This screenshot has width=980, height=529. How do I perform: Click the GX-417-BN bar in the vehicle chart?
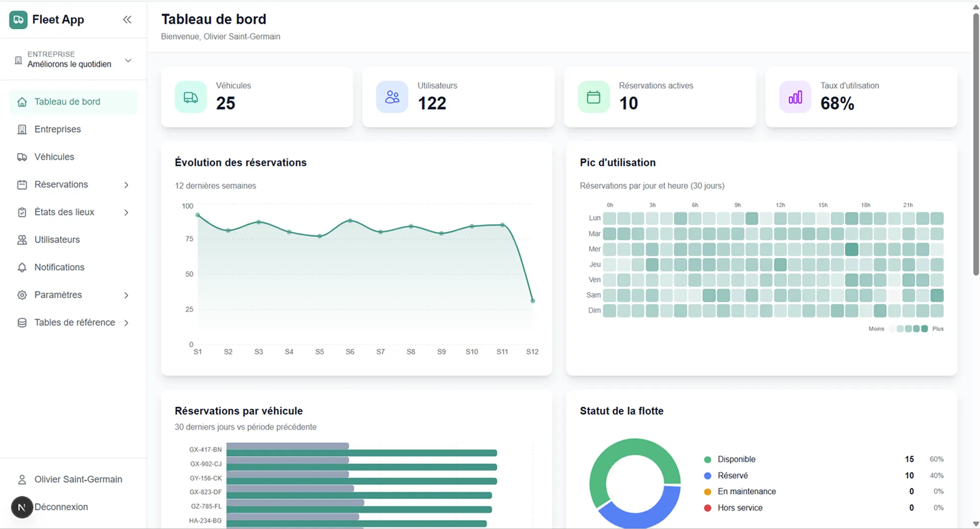358,452
